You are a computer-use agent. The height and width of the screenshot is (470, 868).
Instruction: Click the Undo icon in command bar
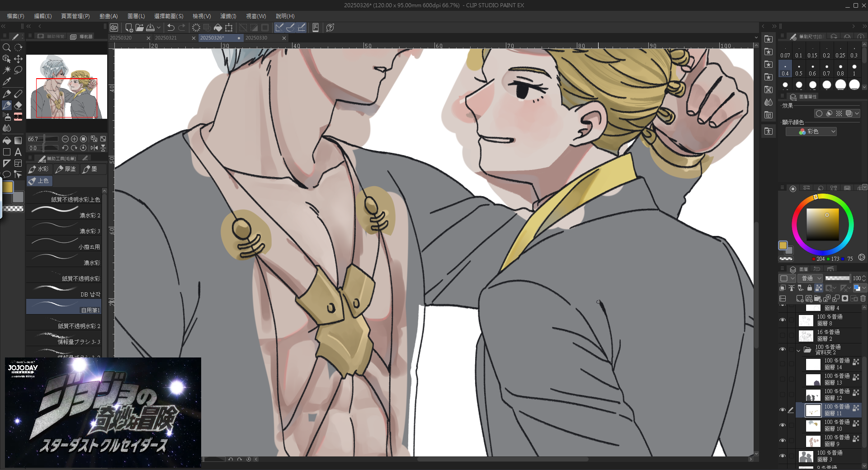point(170,28)
